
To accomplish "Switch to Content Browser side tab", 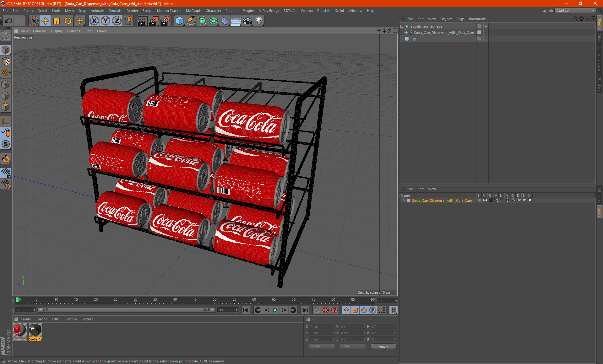I will pos(600,59).
